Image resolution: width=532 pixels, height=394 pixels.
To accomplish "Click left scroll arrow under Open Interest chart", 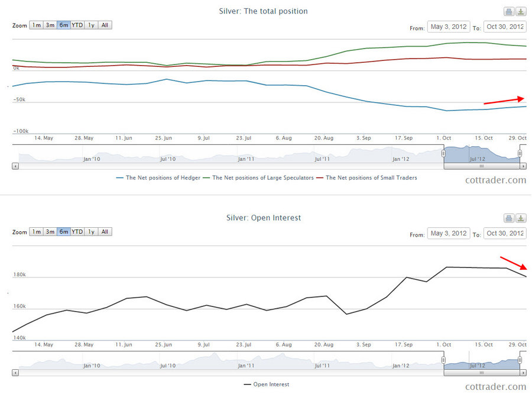I will (x=15, y=373).
